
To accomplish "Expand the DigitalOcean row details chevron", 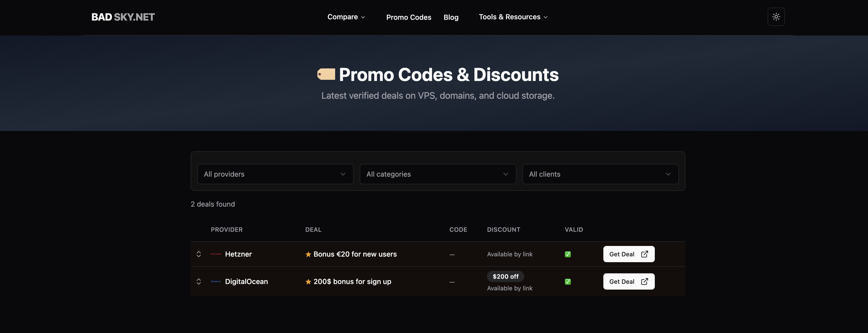I will click(198, 281).
